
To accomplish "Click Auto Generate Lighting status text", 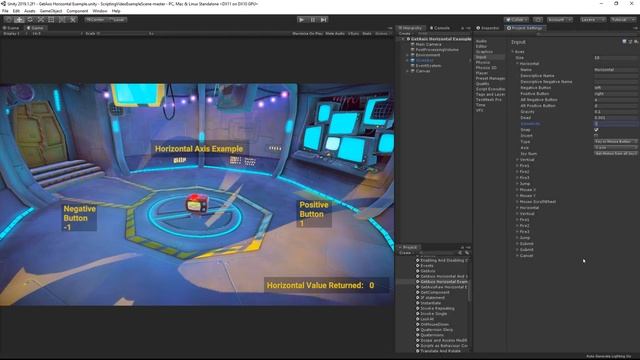I will [609, 356].
